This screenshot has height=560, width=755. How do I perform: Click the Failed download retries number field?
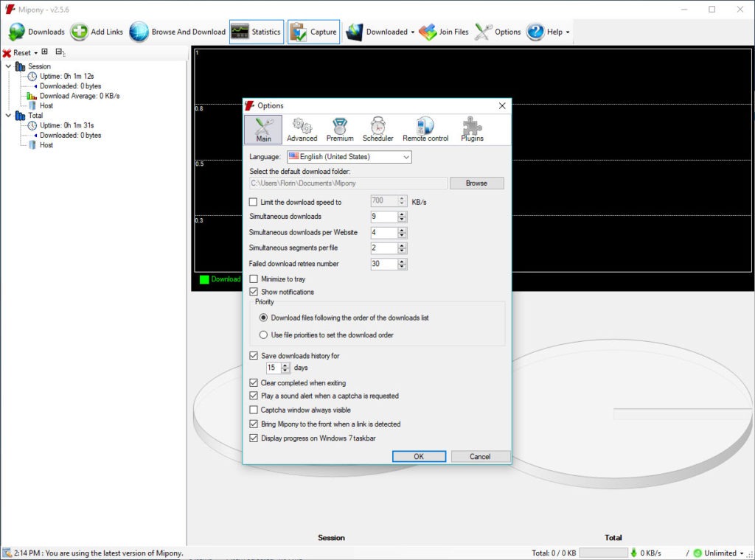(384, 264)
